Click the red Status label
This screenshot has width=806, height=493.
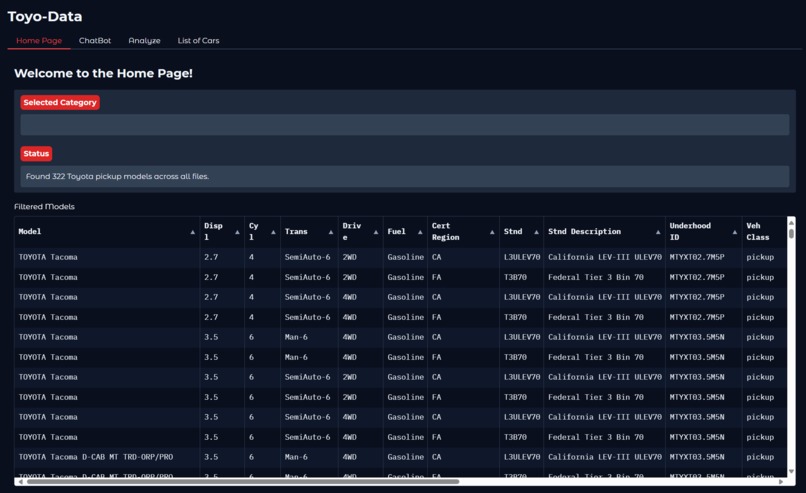36,153
